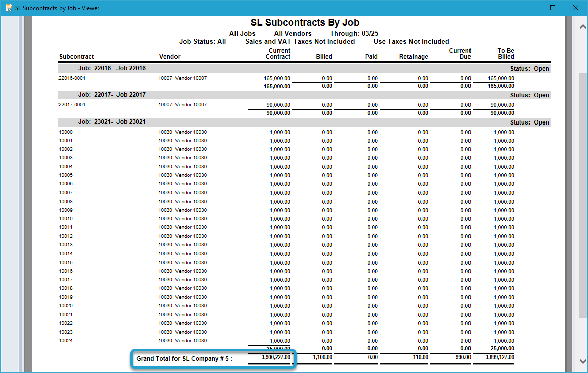This screenshot has height=373, width=588.
Task: Click the 'Through: 03/25' header text
Action: pos(354,33)
